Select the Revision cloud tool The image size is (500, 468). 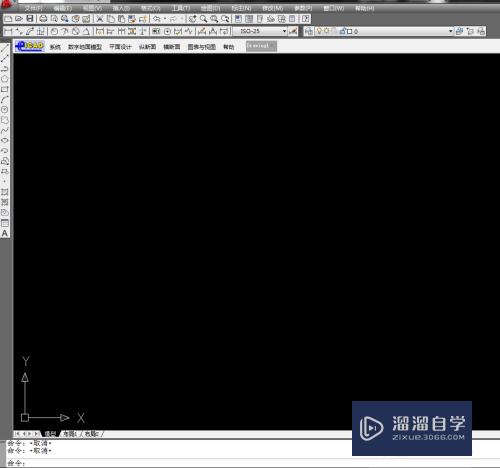[x=5, y=120]
